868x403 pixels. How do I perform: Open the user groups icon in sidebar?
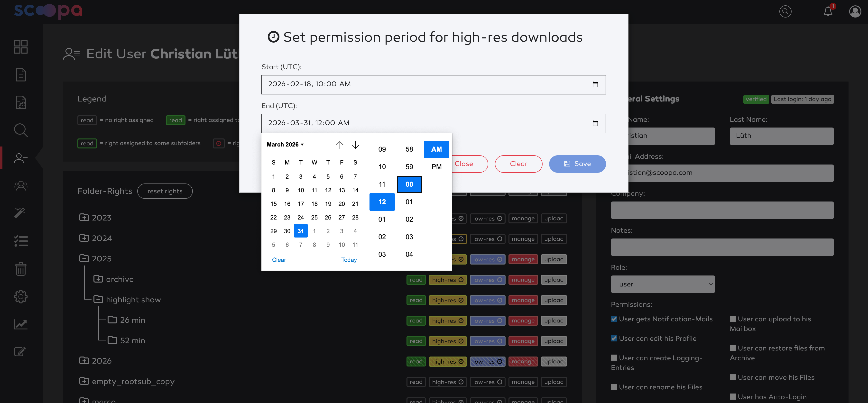[20, 186]
